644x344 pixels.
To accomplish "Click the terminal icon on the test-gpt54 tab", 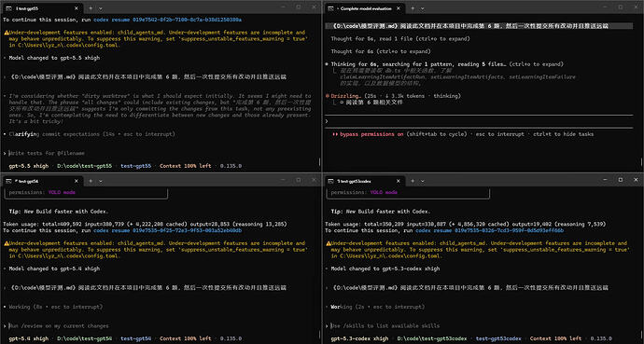I will coord(8,181).
